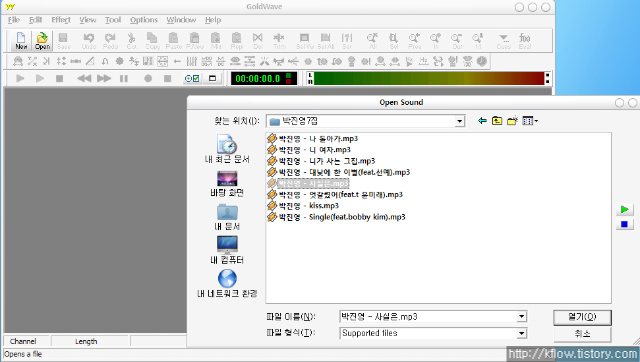This screenshot has height=362, width=640.
Task: Click the L/R volume level meter
Action: (x=428, y=78)
